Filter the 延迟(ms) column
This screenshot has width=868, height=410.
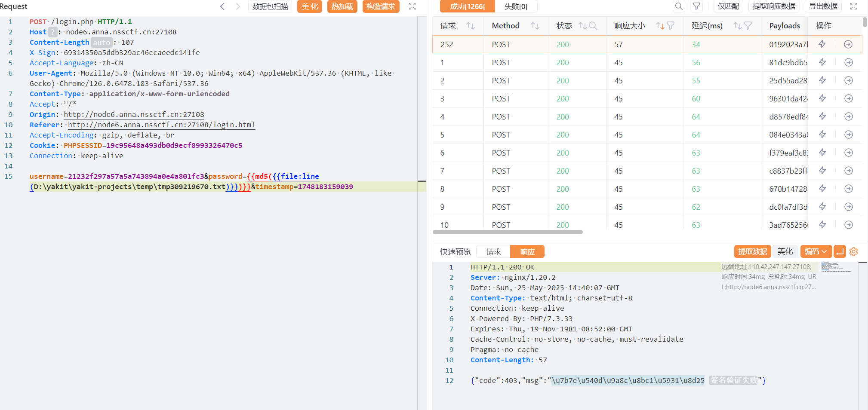click(x=748, y=26)
